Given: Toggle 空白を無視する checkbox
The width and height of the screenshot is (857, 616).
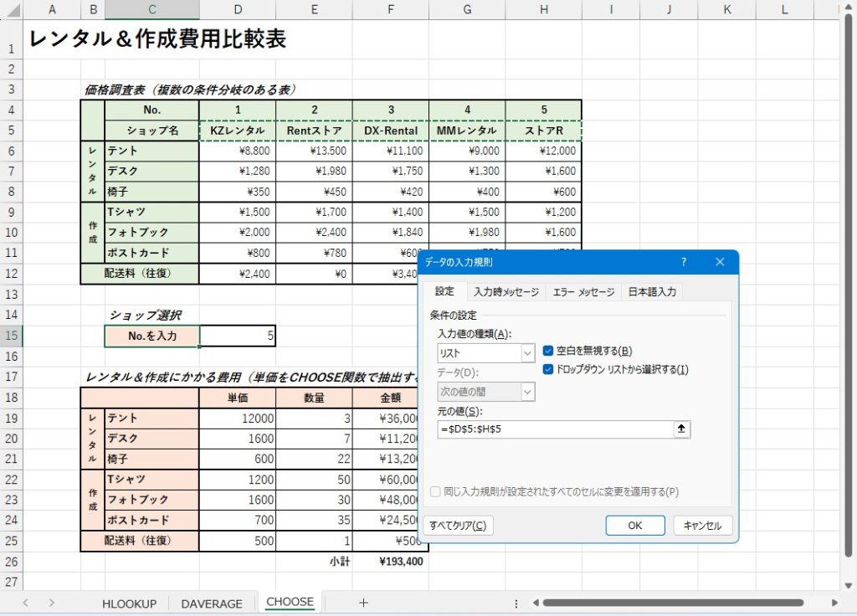Looking at the screenshot, I should click(548, 351).
